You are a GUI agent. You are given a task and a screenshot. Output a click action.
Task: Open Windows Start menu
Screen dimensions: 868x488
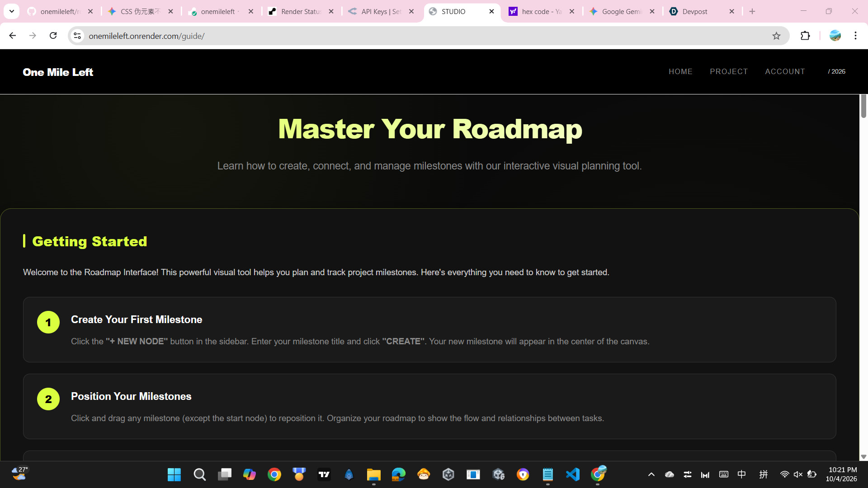[174, 474]
